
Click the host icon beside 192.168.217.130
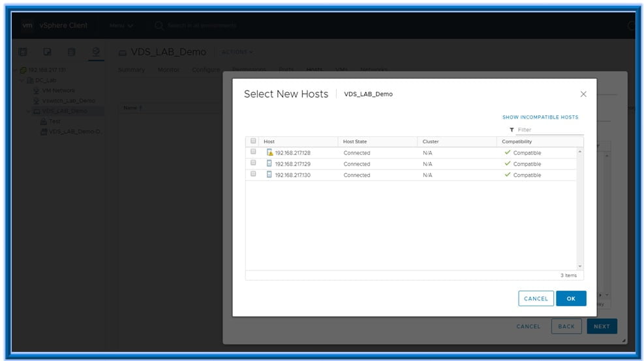point(269,175)
